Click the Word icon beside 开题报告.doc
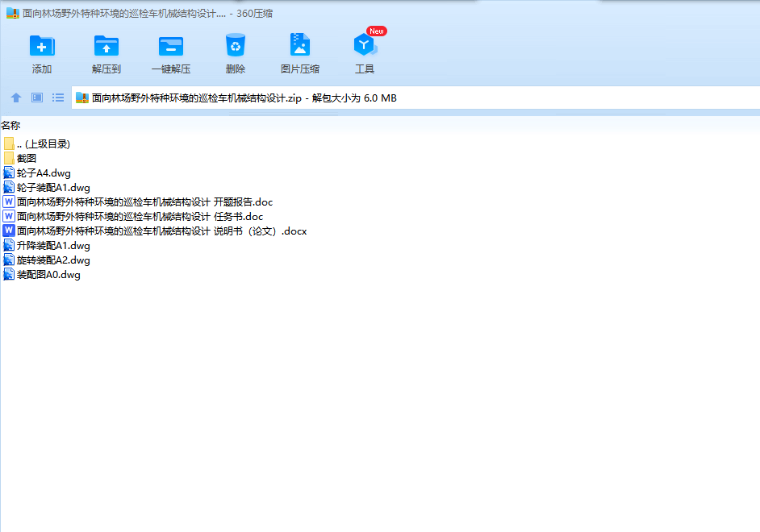This screenshot has width=760, height=532. pyautogui.click(x=9, y=202)
